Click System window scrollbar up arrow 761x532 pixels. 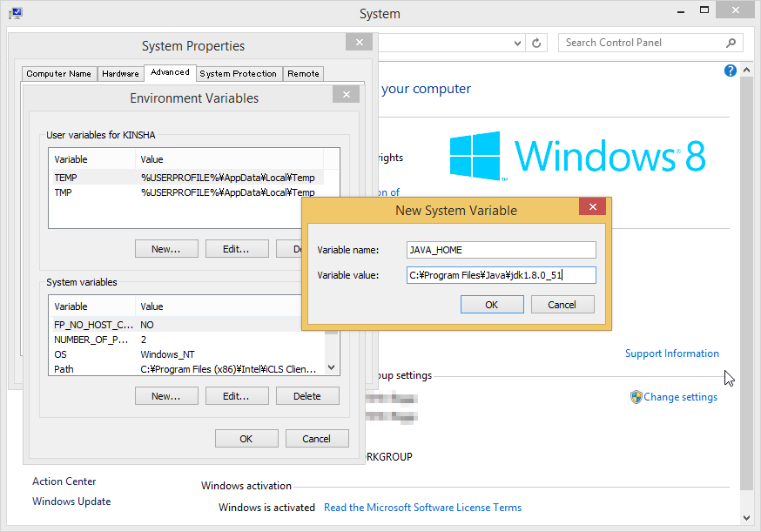(x=747, y=71)
